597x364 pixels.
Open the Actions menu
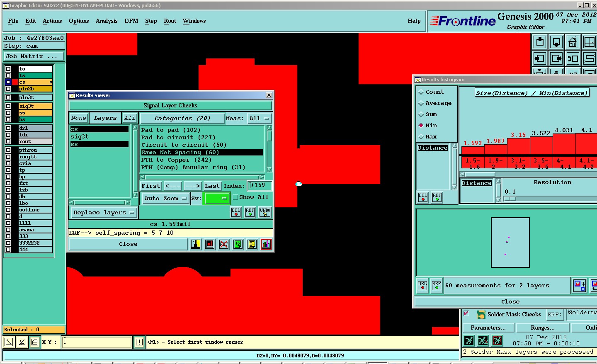52,21
